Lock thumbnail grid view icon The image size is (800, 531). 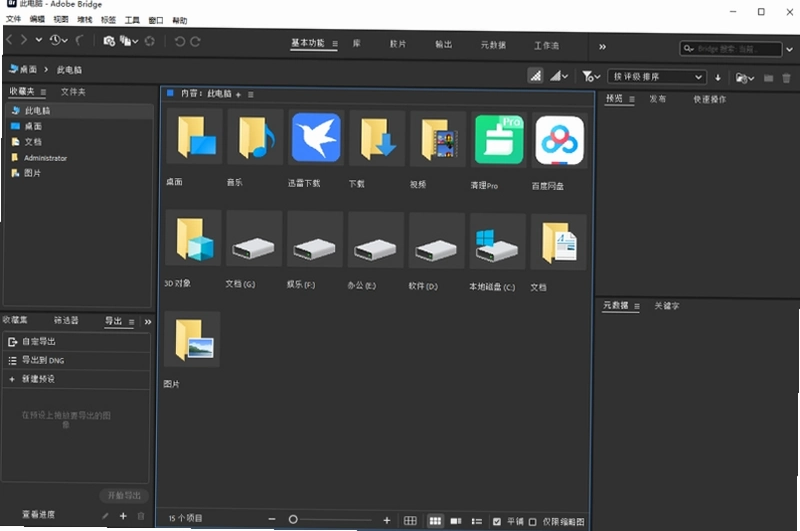coord(410,520)
